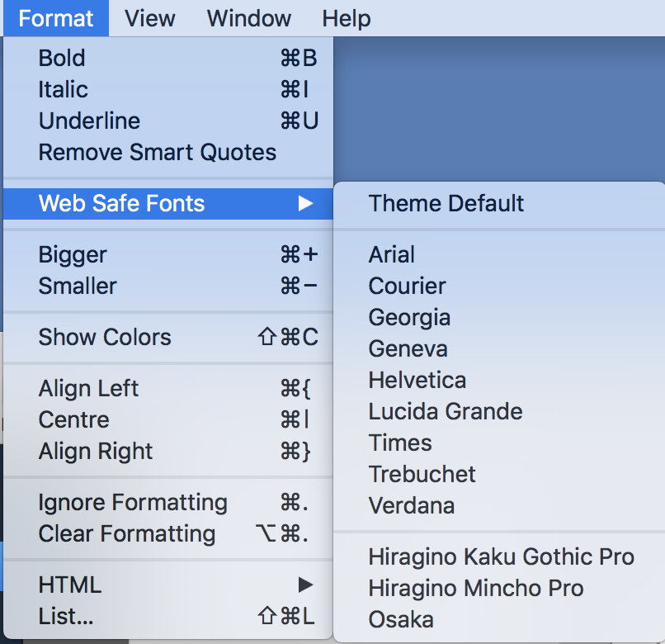Open the View menu
The height and width of the screenshot is (644, 665).
point(149,18)
